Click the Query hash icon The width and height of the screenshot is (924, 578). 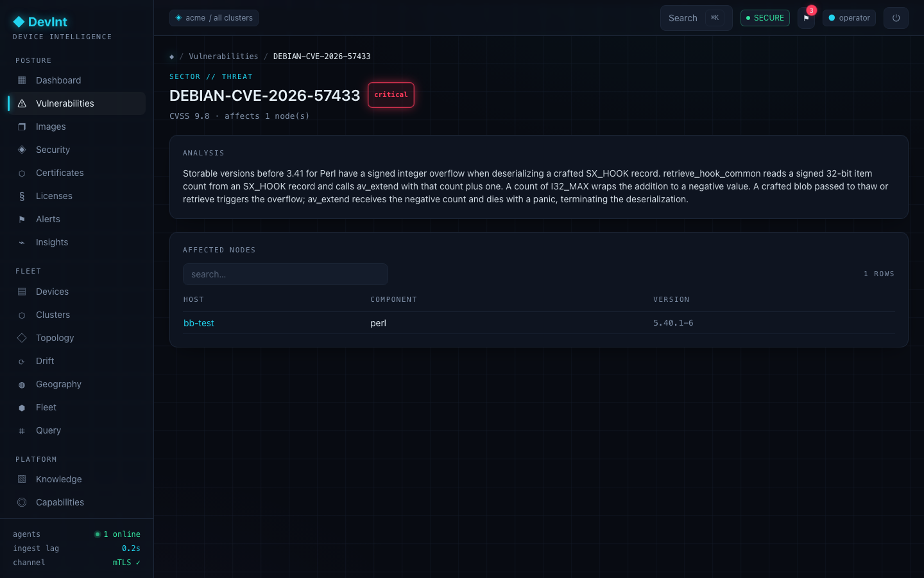pos(22,431)
